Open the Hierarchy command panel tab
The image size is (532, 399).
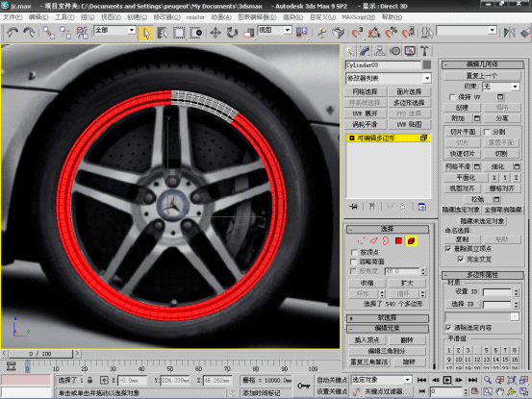[x=380, y=51]
